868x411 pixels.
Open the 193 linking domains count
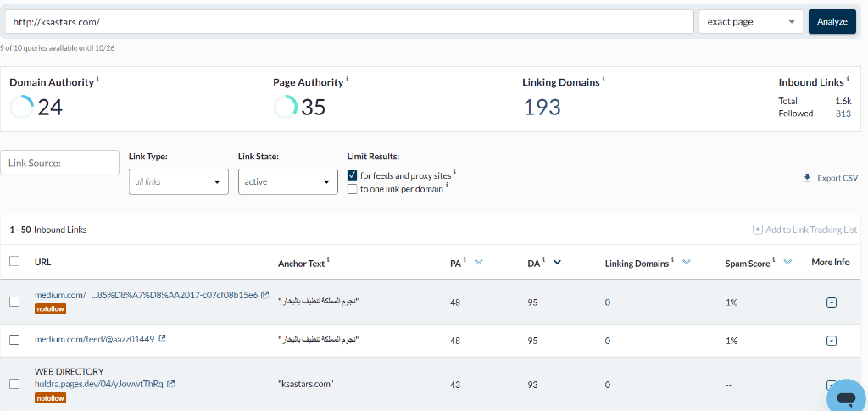click(542, 108)
